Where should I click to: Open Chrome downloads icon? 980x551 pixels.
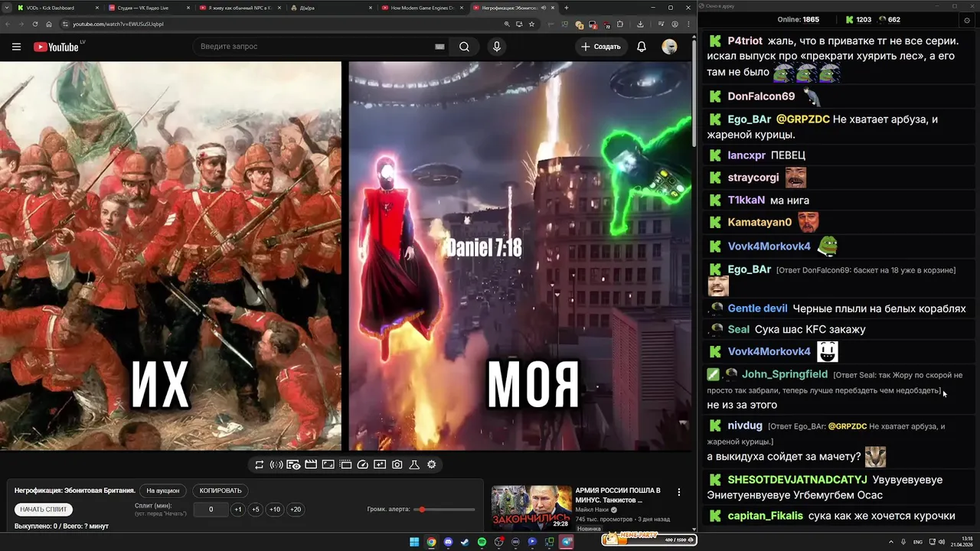640,24
